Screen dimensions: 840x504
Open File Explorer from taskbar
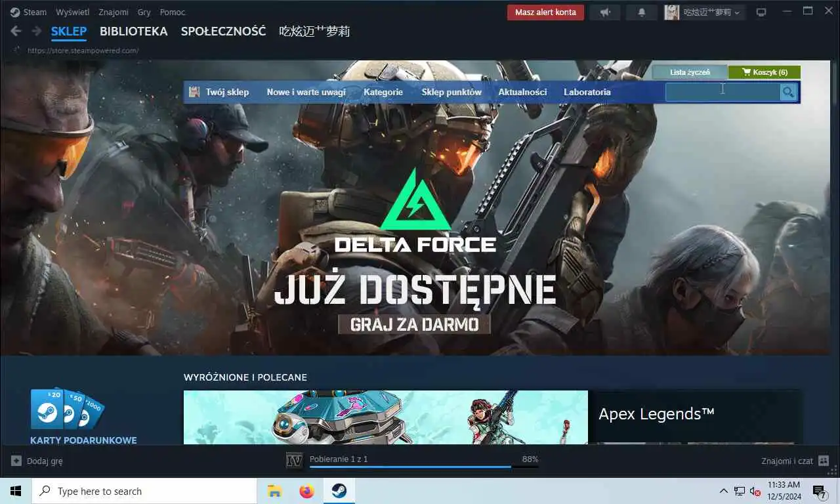274,491
